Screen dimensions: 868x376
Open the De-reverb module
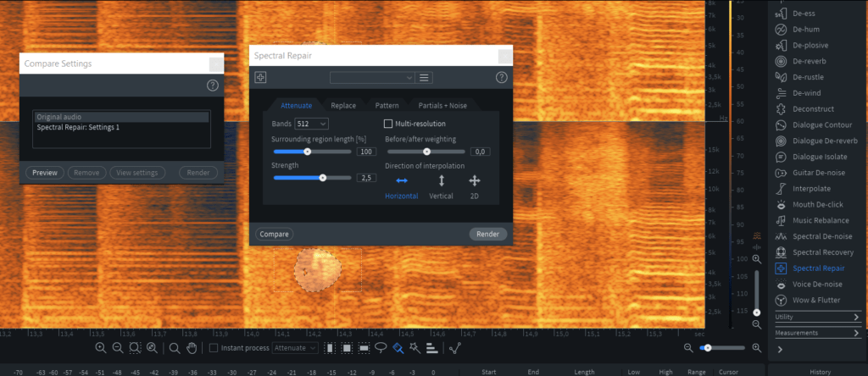[x=812, y=61]
